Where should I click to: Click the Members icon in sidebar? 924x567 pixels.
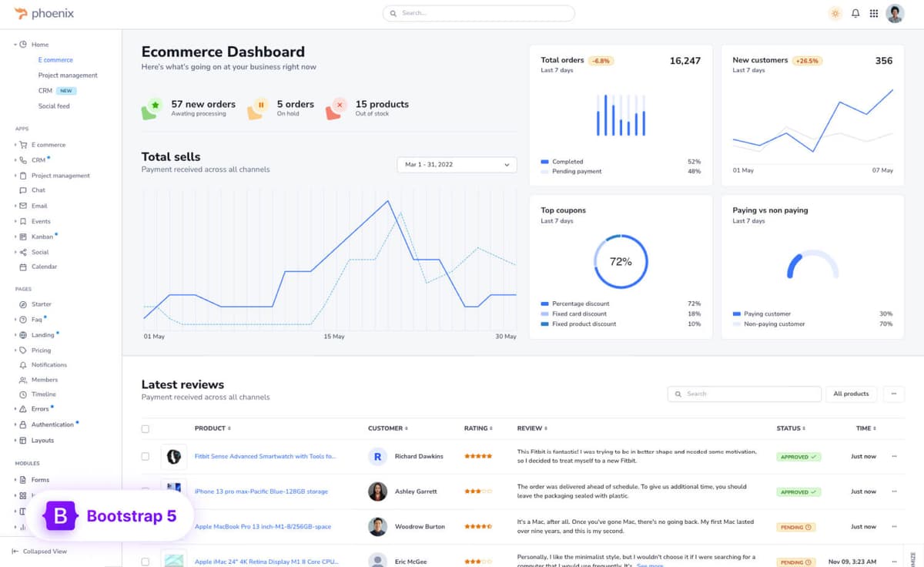[23, 380]
